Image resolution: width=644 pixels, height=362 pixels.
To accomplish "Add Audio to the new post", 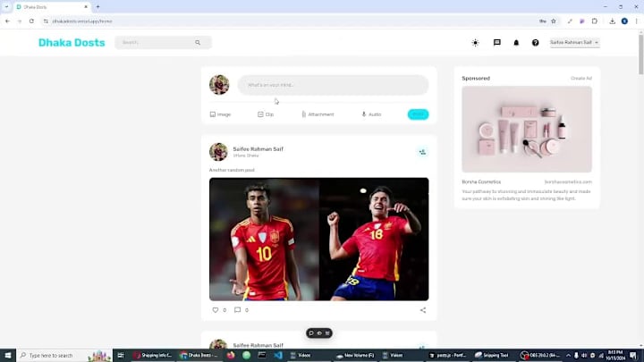I will click(371, 114).
